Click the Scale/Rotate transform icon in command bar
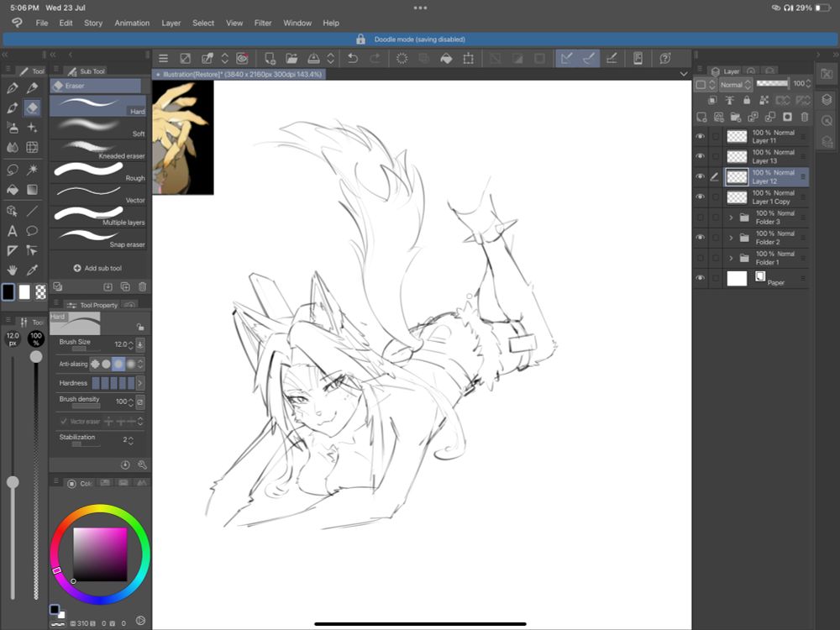Image resolution: width=840 pixels, height=630 pixels. coord(468,59)
